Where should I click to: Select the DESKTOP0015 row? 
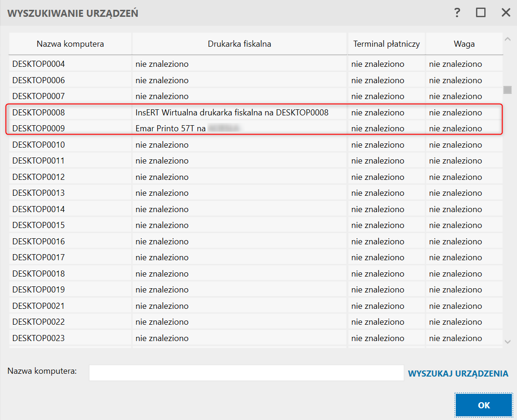point(256,225)
